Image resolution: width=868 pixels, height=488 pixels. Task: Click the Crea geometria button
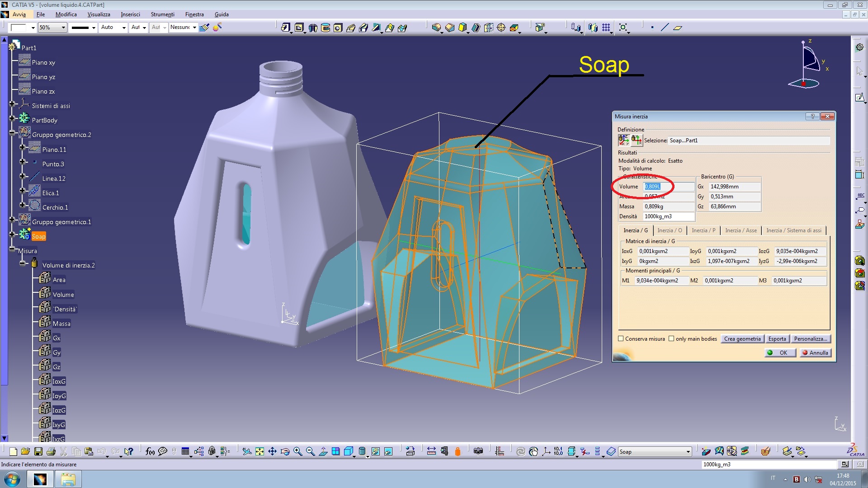pyautogui.click(x=742, y=339)
